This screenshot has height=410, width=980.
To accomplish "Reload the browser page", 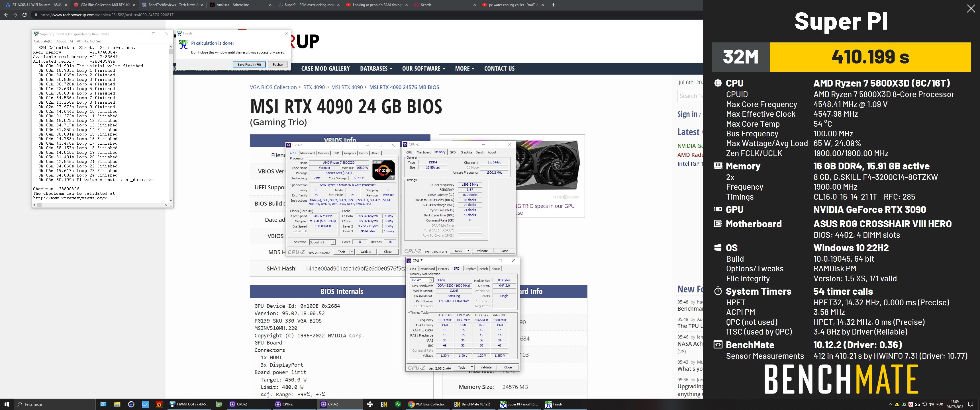I will tap(24, 15).
